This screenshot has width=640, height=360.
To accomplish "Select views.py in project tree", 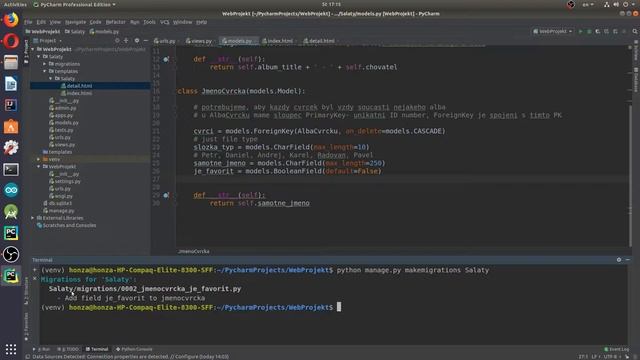I will 62,145.
